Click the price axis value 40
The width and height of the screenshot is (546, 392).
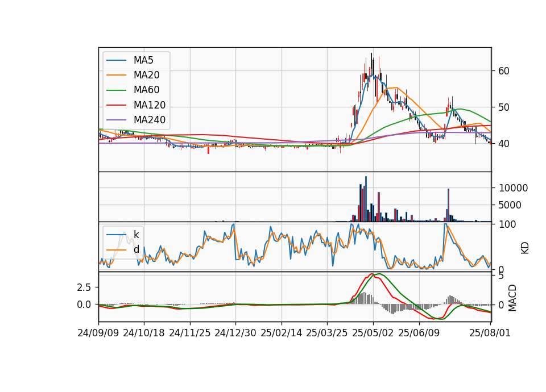click(x=504, y=144)
